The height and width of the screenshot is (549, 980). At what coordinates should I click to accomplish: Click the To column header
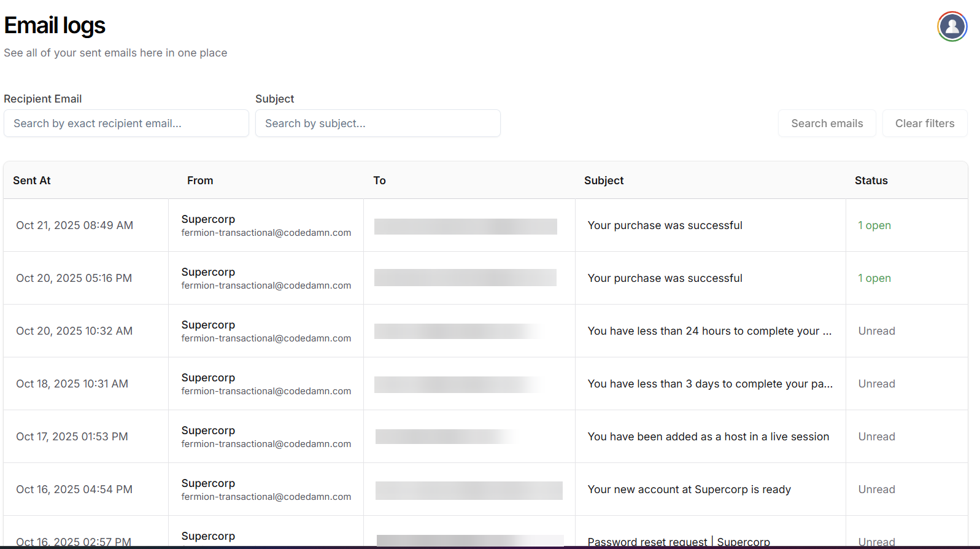click(x=379, y=181)
